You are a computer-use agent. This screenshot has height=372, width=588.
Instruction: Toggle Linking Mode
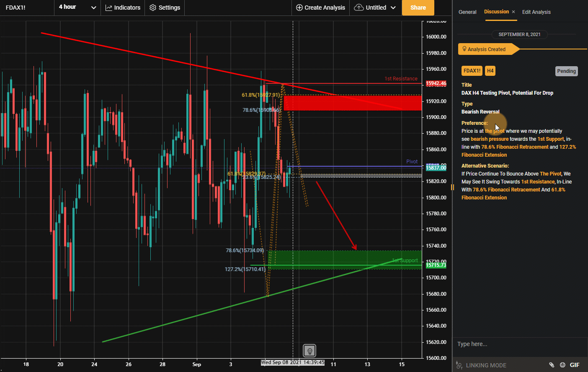click(482, 365)
